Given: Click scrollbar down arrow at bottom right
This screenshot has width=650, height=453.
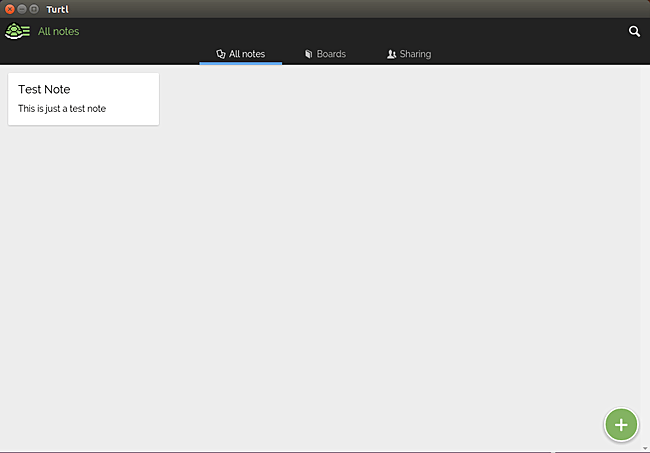Looking at the screenshot, I should (645, 448).
